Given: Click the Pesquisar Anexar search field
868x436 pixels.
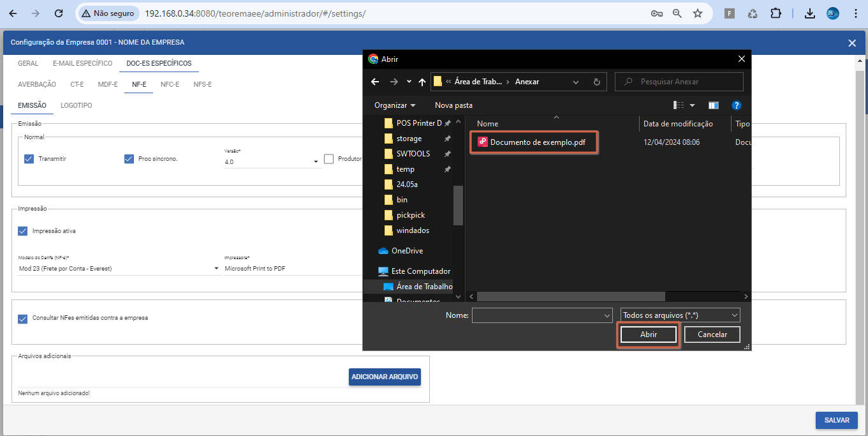Looking at the screenshot, I should click(x=679, y=82).
